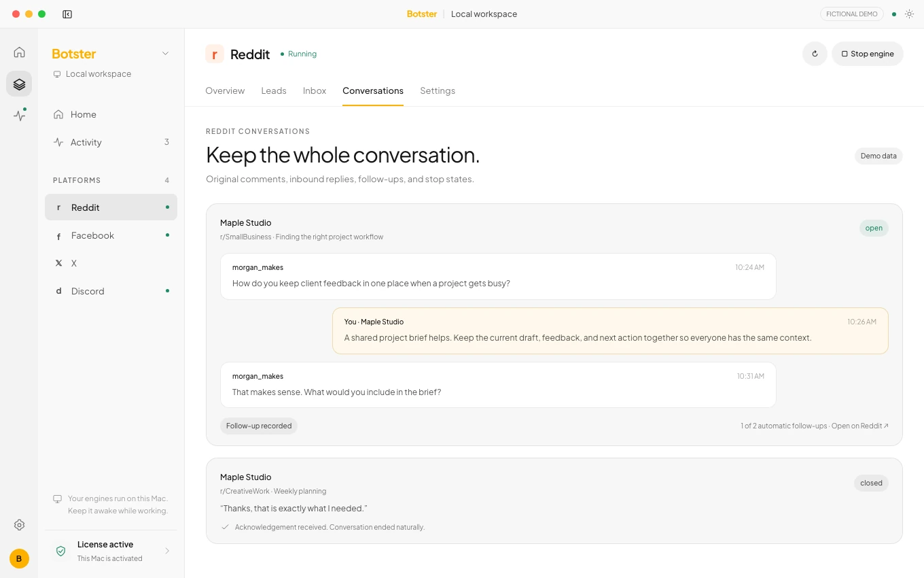Switch to Leads tab
This screenshot has height=578, width=924.
(x=274, y=90)
